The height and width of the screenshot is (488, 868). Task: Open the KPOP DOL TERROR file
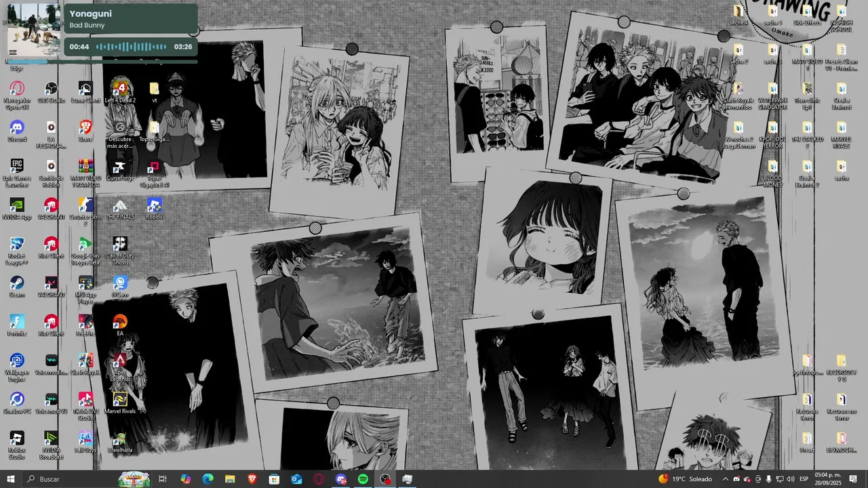point(772,135)
